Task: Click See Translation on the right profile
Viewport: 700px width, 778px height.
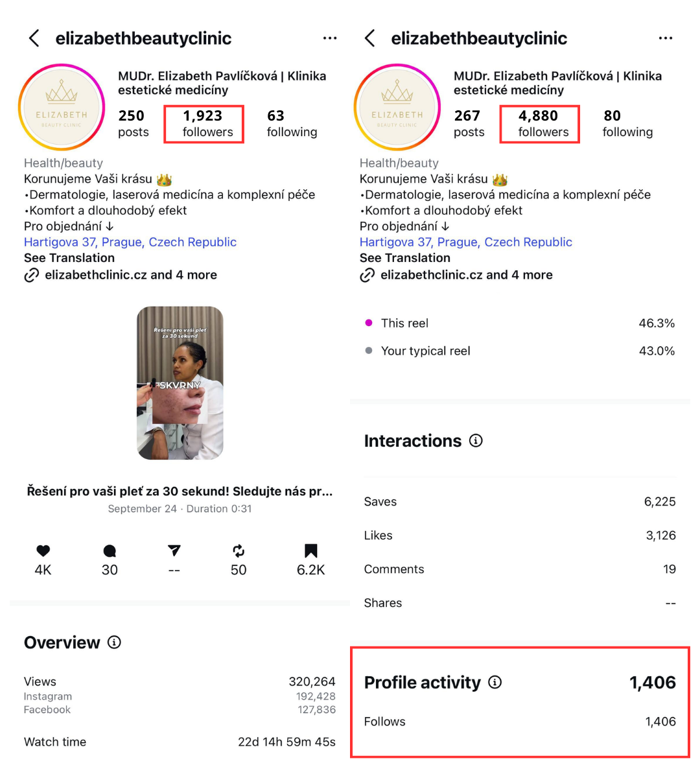Action: click(x=405, y=257)
